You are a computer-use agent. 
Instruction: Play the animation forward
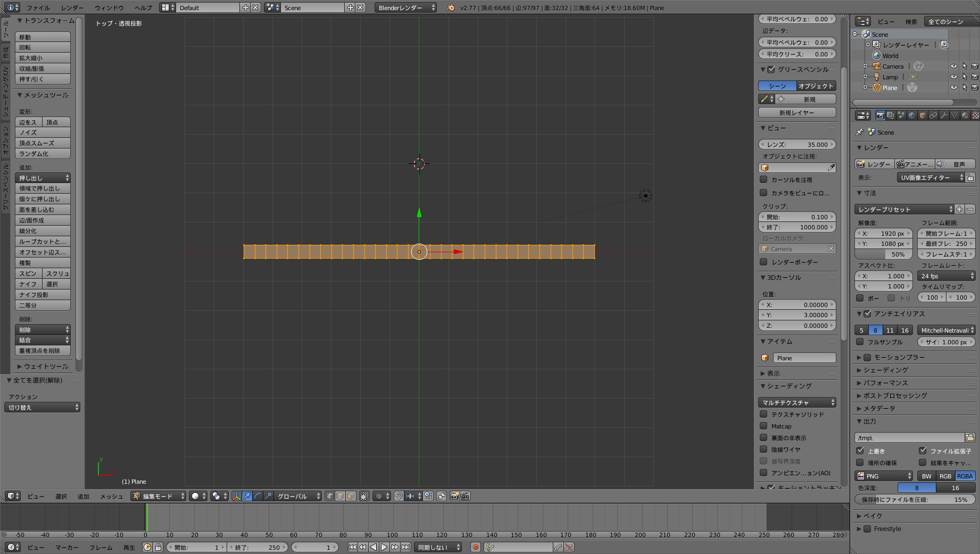384,547
